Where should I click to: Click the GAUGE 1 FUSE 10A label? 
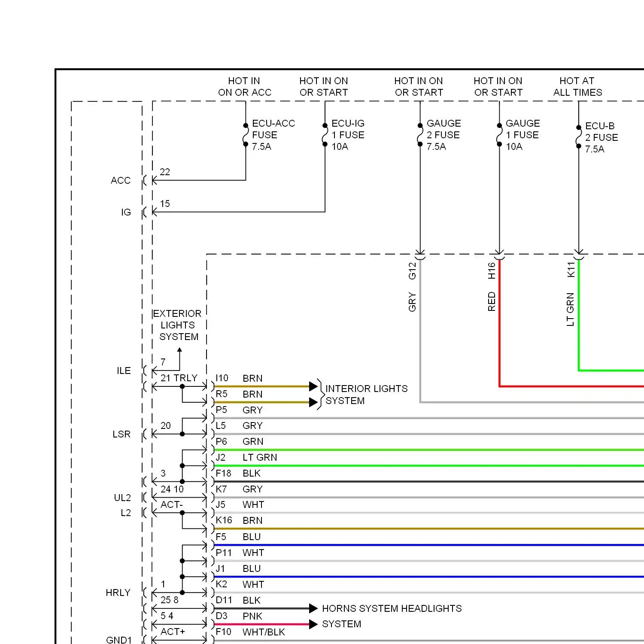click(x=522, y=135)
